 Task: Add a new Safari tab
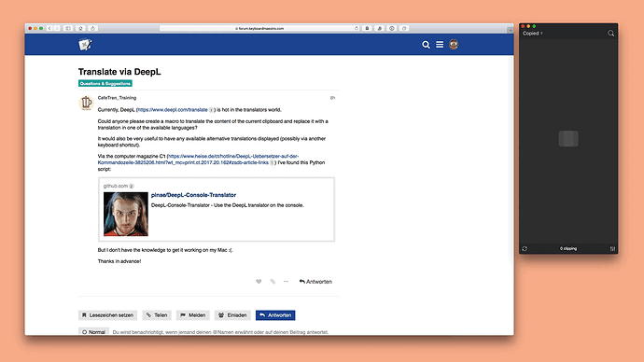[x=511, y=30]
